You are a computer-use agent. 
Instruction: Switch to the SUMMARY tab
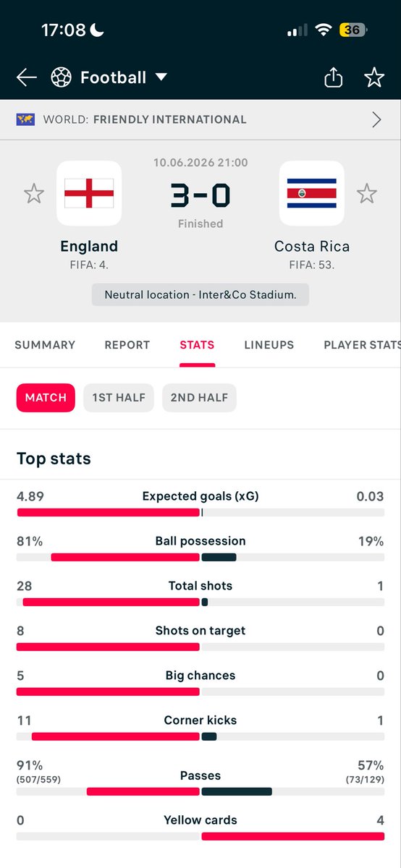click(x=45, y=345)
